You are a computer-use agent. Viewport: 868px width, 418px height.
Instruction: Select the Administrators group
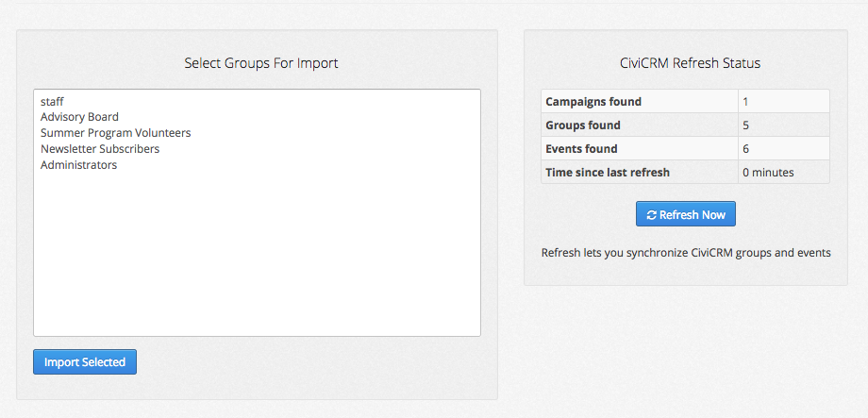tap(257, 165)
